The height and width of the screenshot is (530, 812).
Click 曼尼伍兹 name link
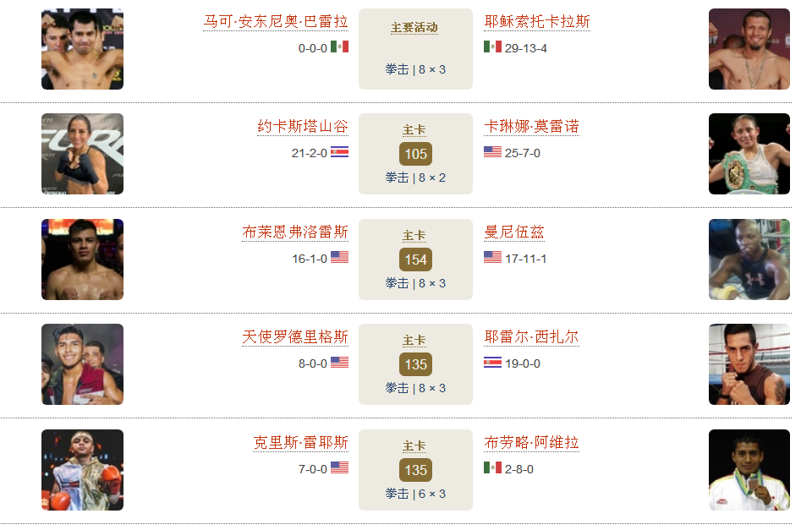click(514, 232)
